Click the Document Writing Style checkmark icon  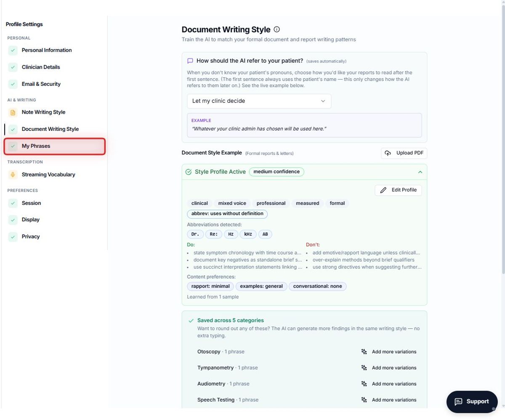13,129
